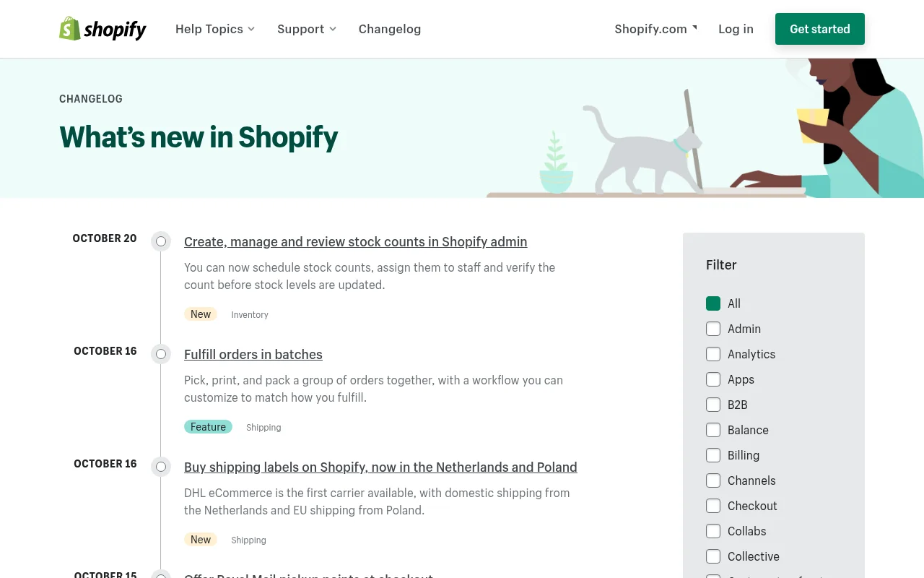Click the timeline marker beside Buy shipping labels
The width and height of the screenshot is (924, 578).
tap(161, 467)
